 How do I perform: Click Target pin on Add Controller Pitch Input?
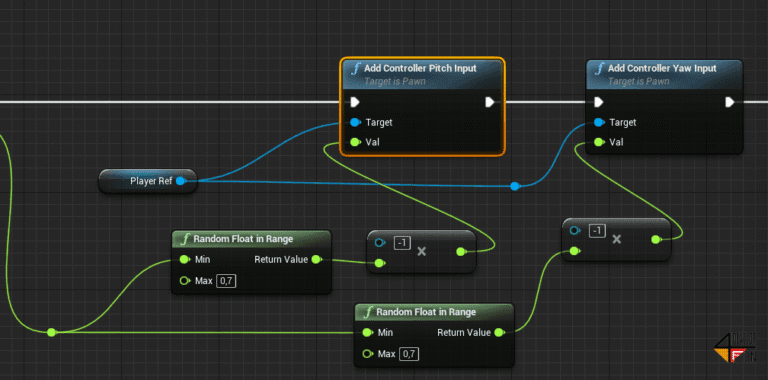tap(356, 122)
